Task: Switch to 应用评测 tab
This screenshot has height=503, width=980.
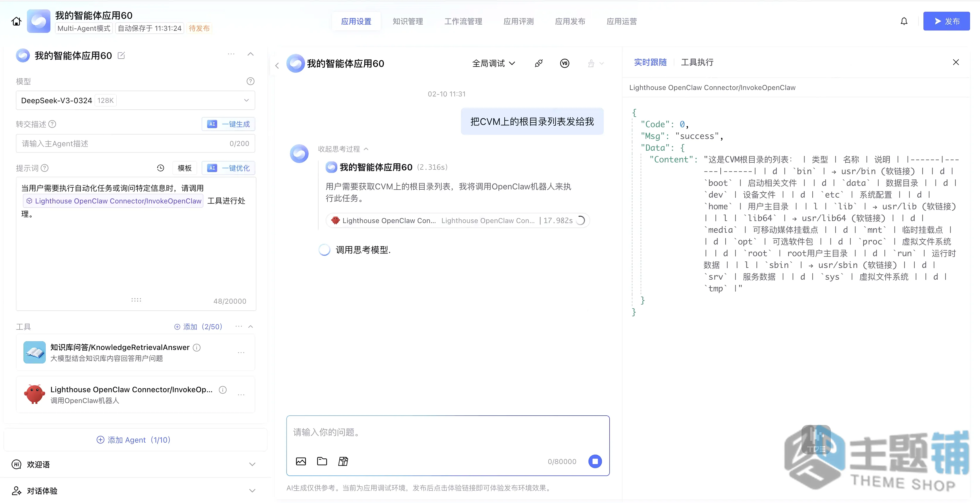Action: 518,21
